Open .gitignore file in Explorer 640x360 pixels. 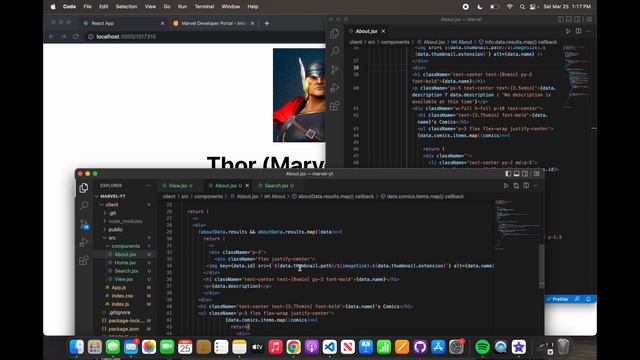click(119, 313)
